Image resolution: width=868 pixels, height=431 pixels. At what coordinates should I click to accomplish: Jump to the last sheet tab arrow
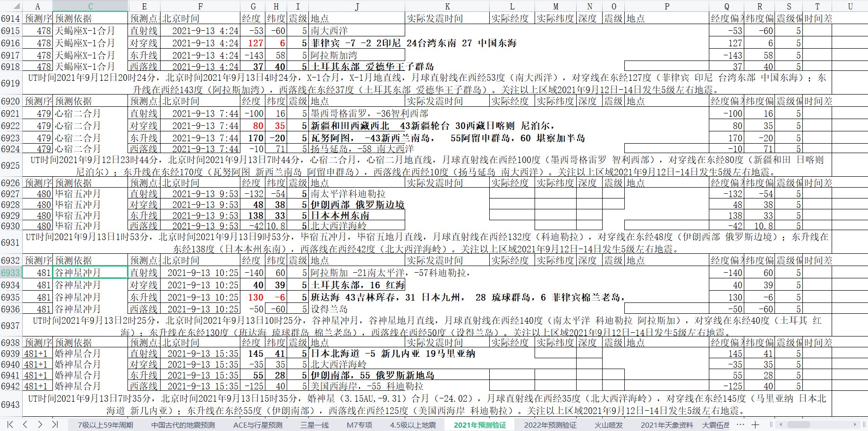[x=55, y=424]
